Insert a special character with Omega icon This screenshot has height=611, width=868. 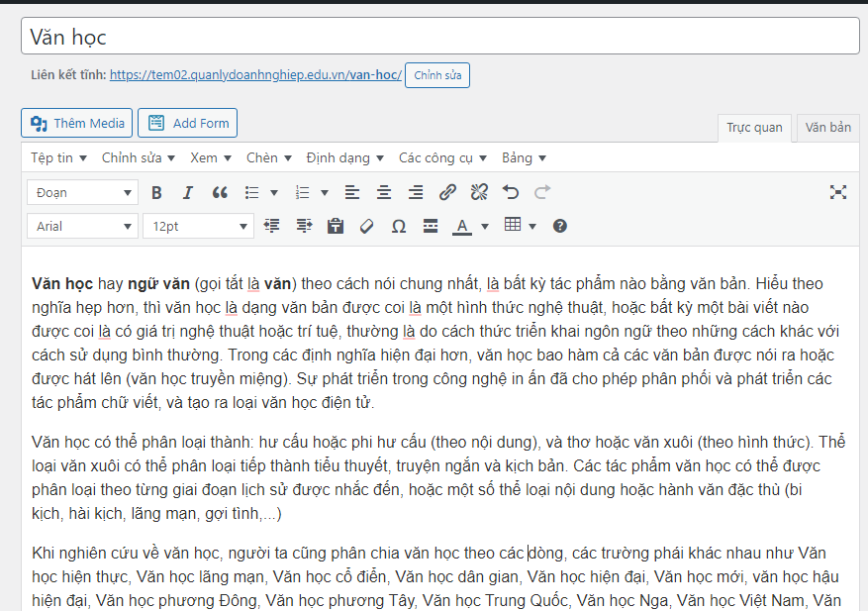(399, 226)
